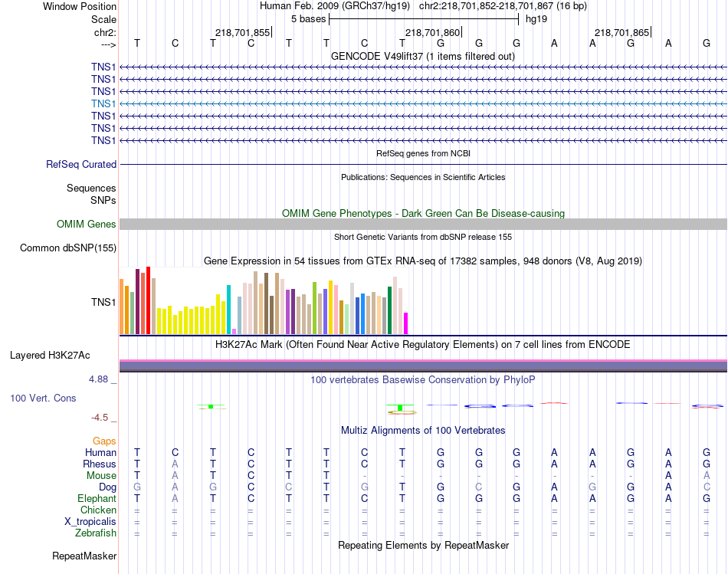
Task: Click the -4.5 PhyloP lower limit
Action: click(100, 418)
